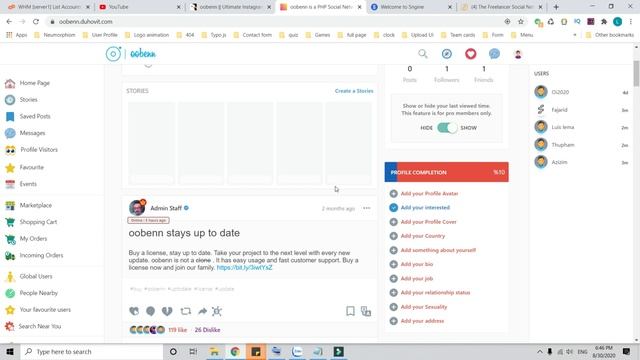Open the post options three-dots menu

(367, 208)
